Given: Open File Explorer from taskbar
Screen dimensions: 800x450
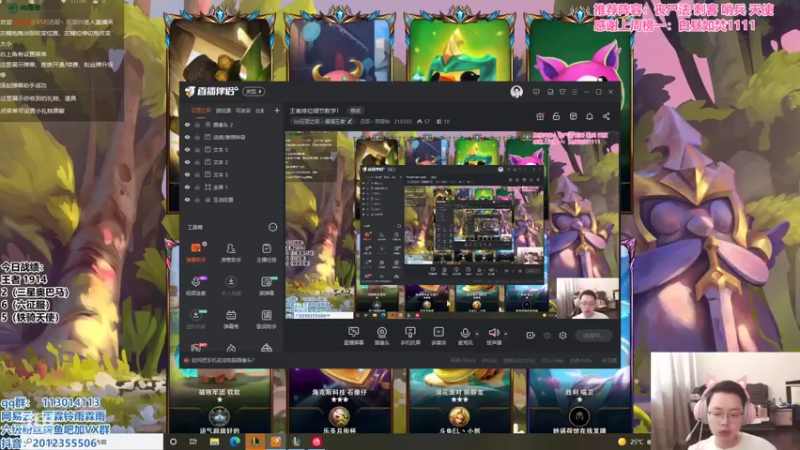Looking at the screenshot, I should tap(214, 442).
